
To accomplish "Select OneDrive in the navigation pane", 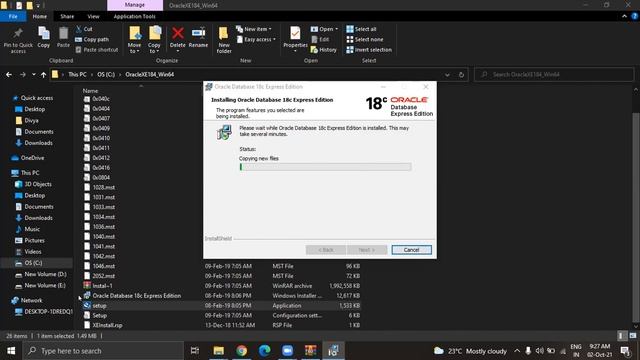I will pyautogui.click(x=32, y=158).
